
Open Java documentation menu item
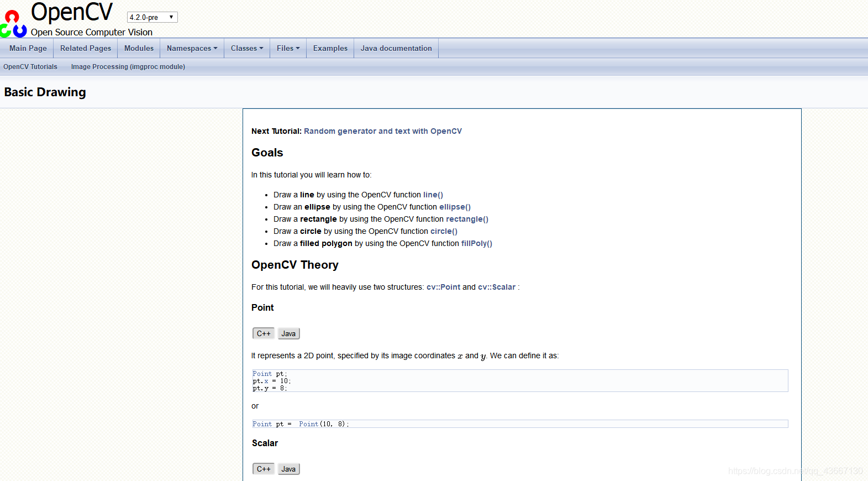pos(396,48)
